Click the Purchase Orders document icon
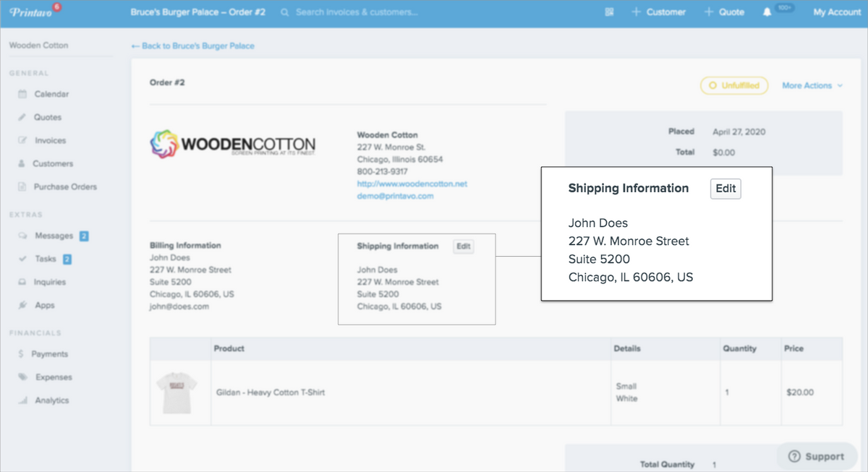The width and height of the screenshot is (868, 472). [22, 186]
